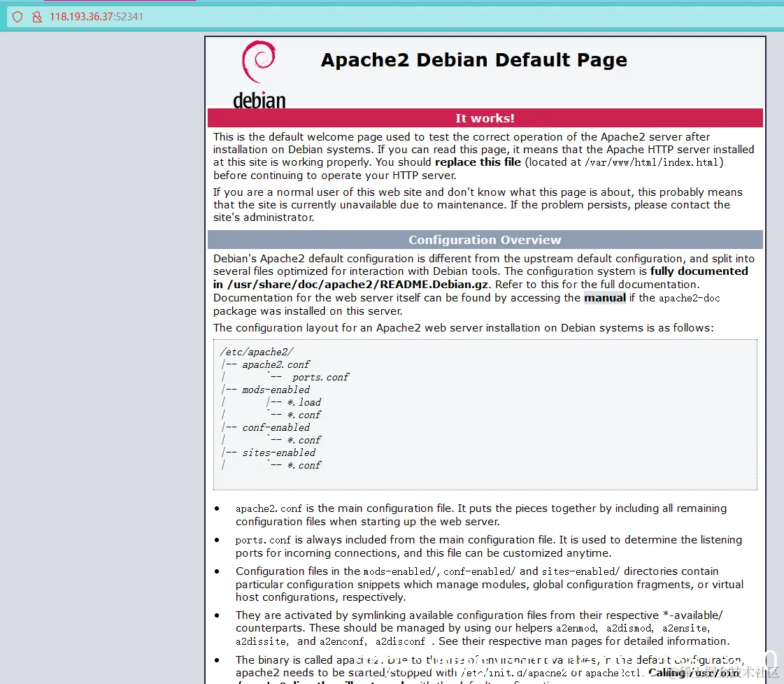Click the It works! red banner
The height and width of the screenshot is (684, 784).
[x=485, y=118]
